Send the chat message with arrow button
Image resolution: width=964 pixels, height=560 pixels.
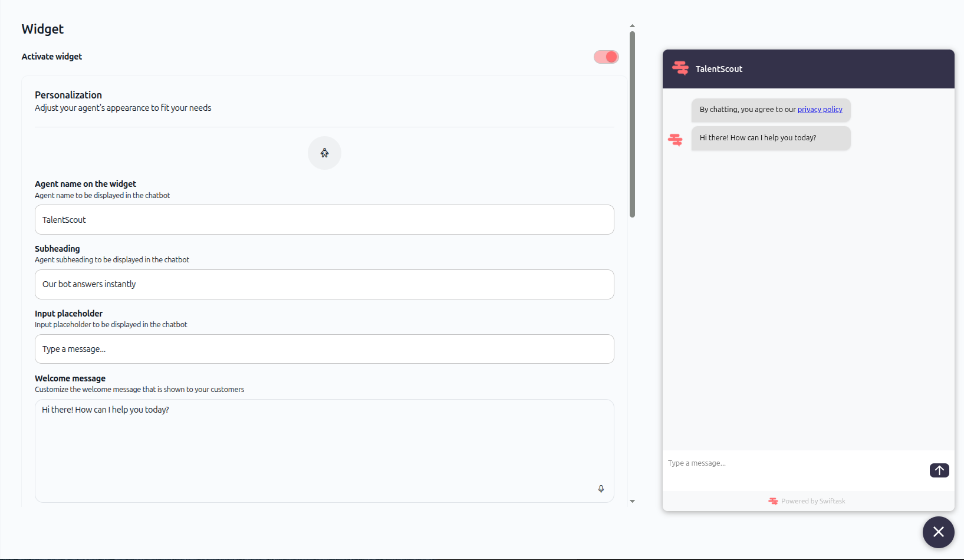(x=939, y=470)
